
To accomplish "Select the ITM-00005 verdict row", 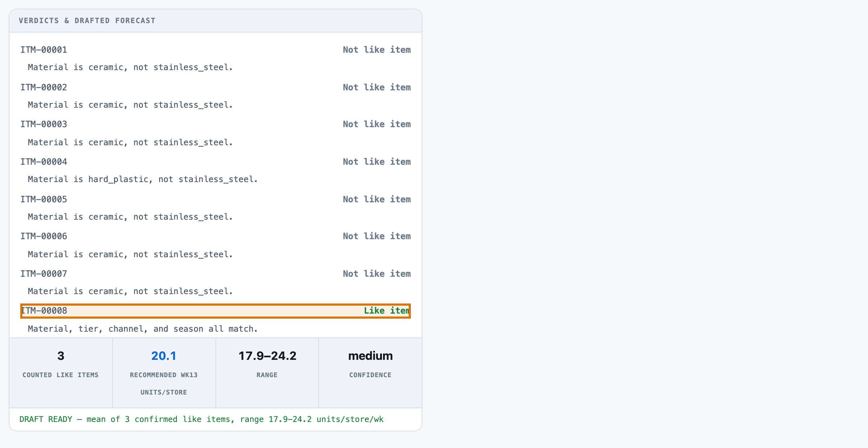I will (216, 199).
